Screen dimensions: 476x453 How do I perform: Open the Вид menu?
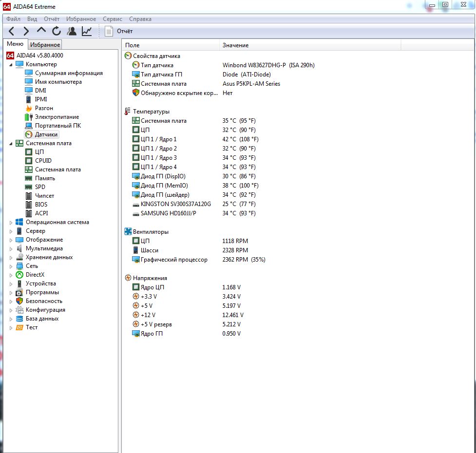pyautogui.click(x=32, y=19)
